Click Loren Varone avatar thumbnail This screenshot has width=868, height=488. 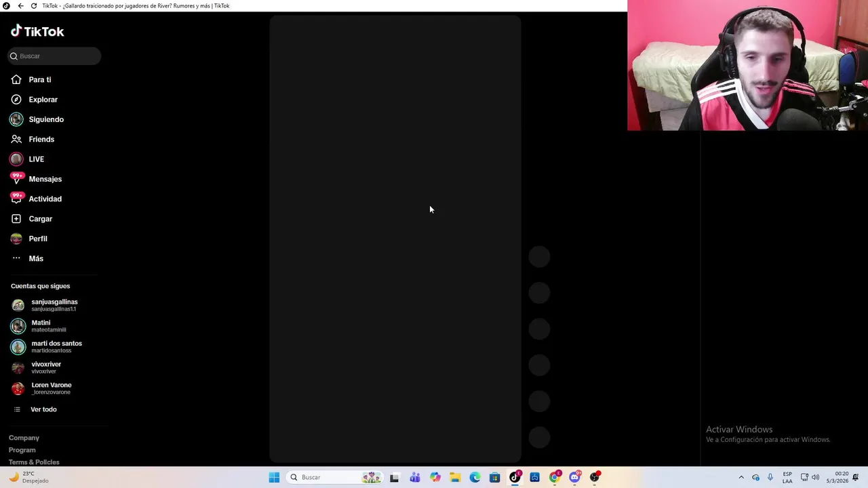(x=18, y=388)
